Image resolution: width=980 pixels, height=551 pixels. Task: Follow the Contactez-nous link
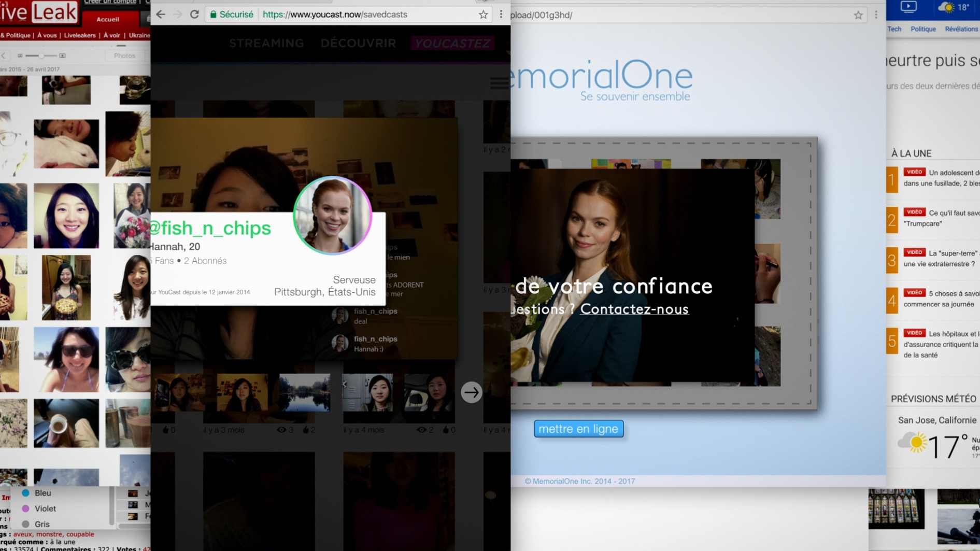pos(634,309)
